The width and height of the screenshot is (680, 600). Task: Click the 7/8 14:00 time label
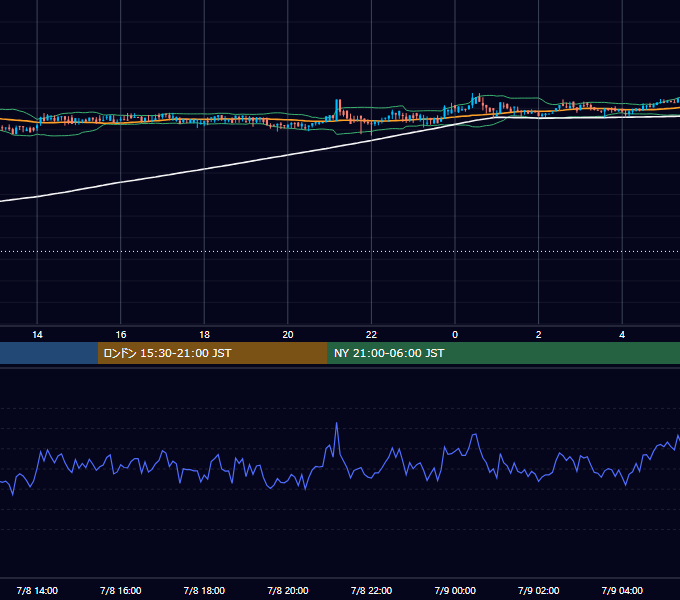[37, 590]
